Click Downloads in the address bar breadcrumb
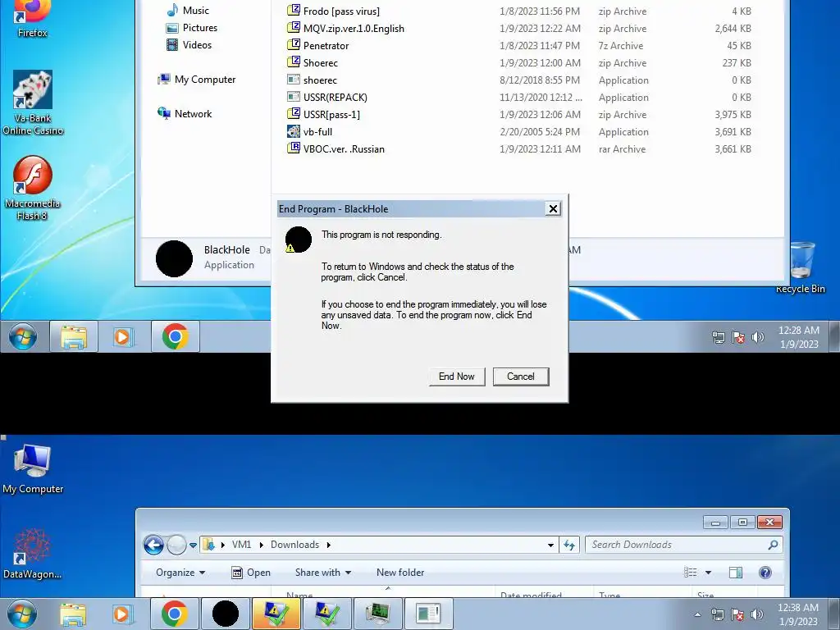 coord(294,545)
